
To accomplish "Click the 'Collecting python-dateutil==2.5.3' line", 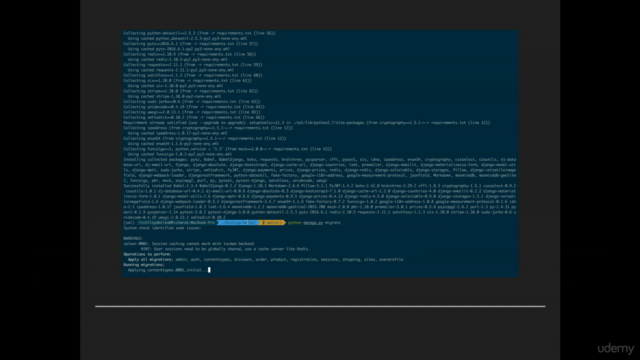I will tap(199, 33).
